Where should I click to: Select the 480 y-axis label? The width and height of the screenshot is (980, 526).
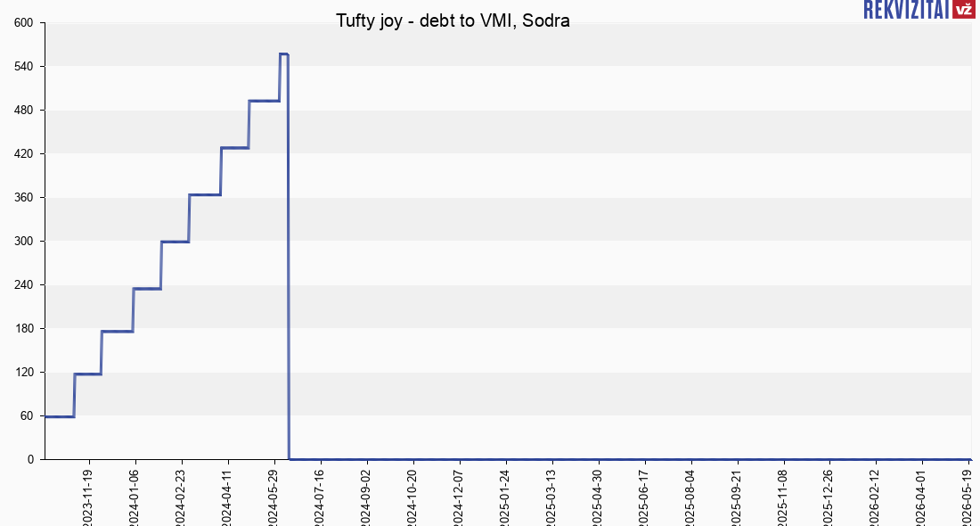(x=23, y=111)
